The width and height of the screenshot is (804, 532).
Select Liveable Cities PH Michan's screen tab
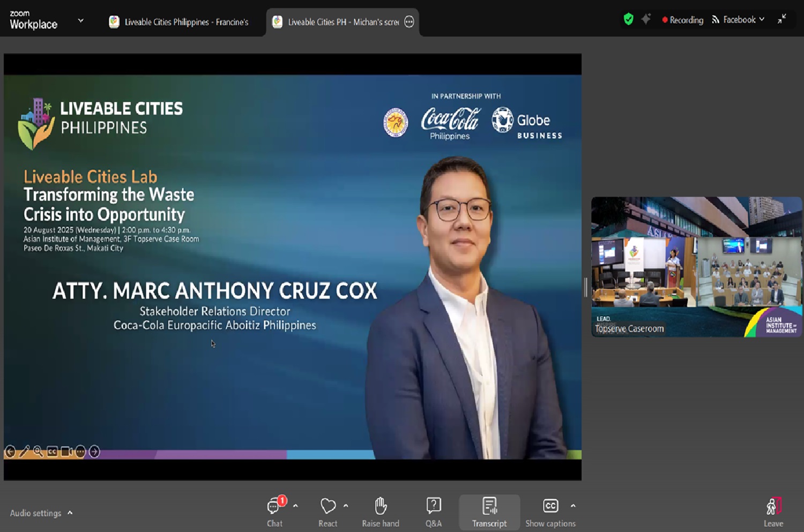click(x=342, y=22)
